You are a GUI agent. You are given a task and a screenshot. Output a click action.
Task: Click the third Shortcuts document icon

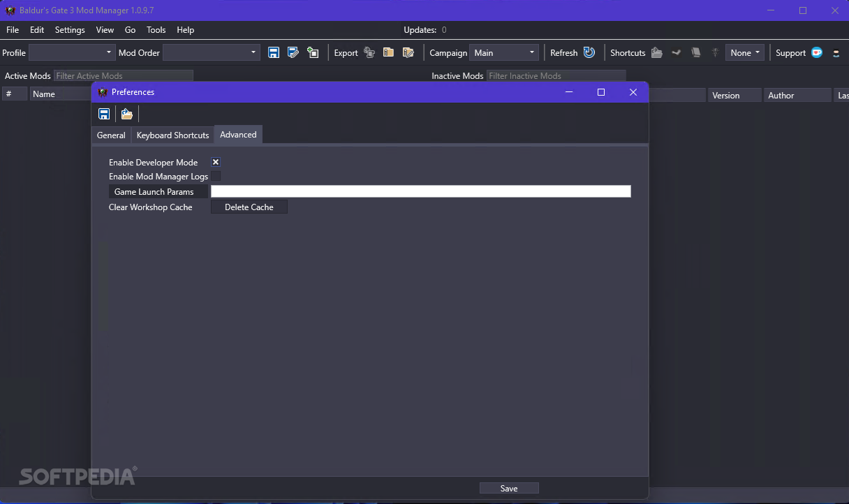[695, 52]
